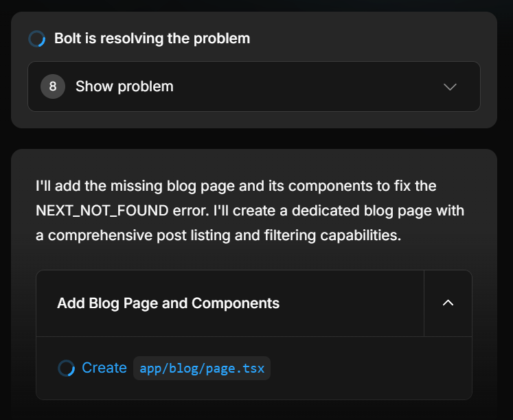Click the "Bolt is resolving the problem" heading
513x420 pixels.
pyautogui.click(x=152, y=38)
